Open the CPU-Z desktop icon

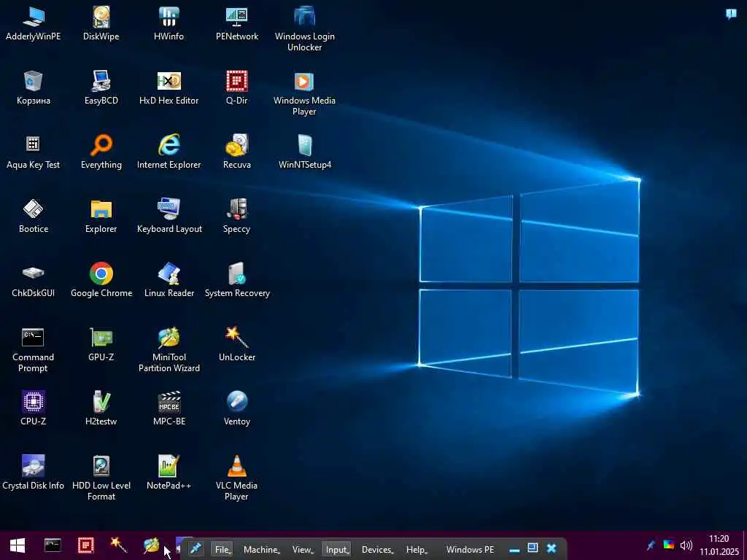(33, 409)
